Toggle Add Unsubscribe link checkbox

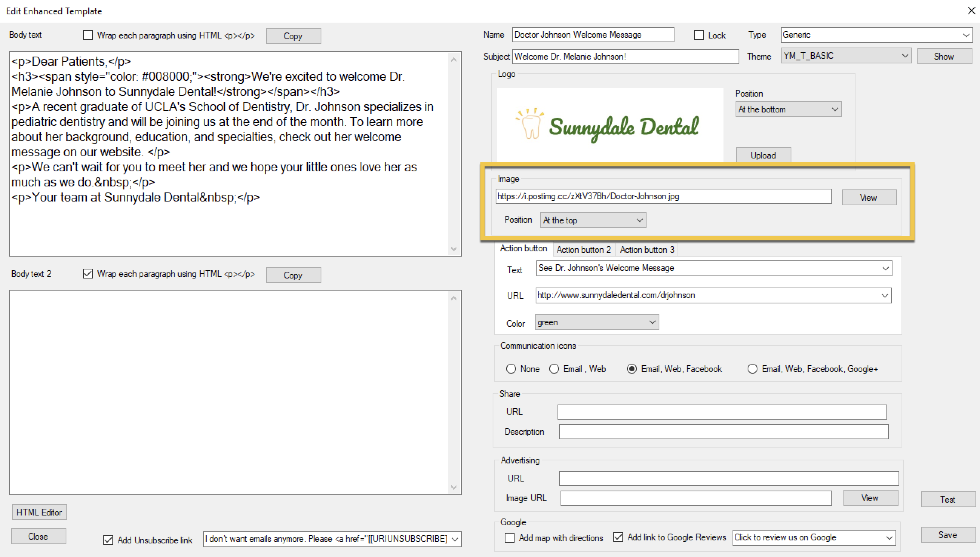pos(108,540)
